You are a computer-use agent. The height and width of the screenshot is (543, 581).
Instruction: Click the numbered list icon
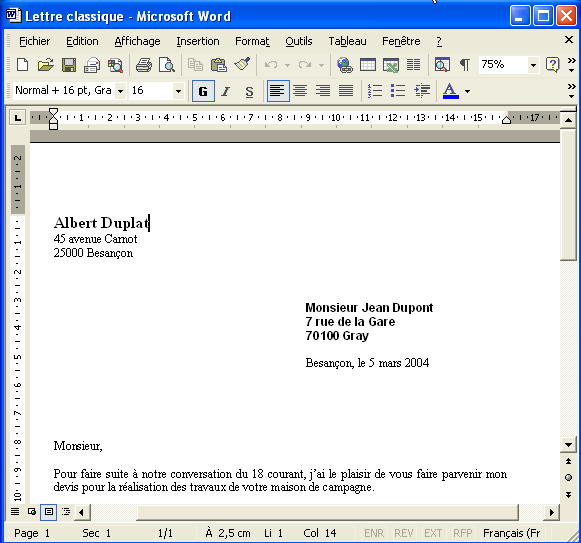[x=375, y=91]
